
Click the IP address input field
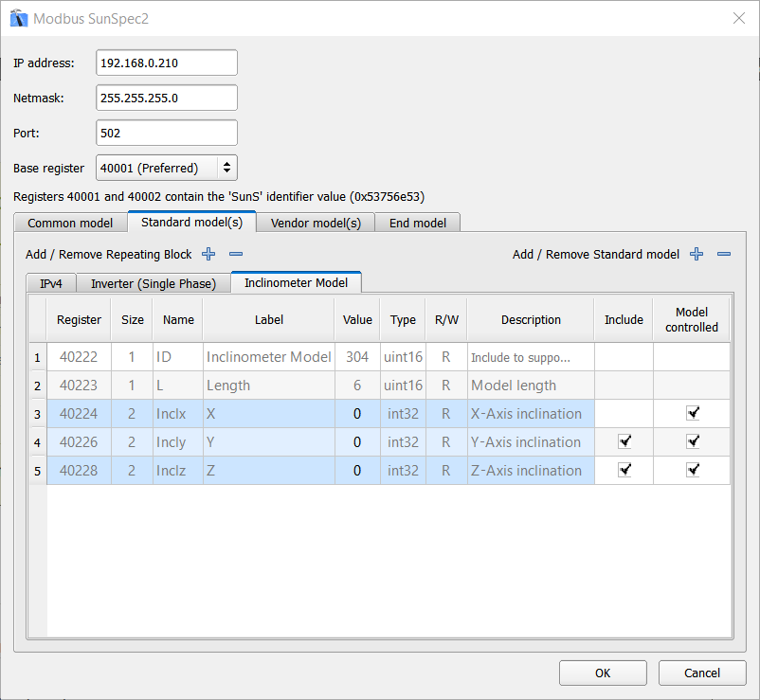(x=167, y=63)
